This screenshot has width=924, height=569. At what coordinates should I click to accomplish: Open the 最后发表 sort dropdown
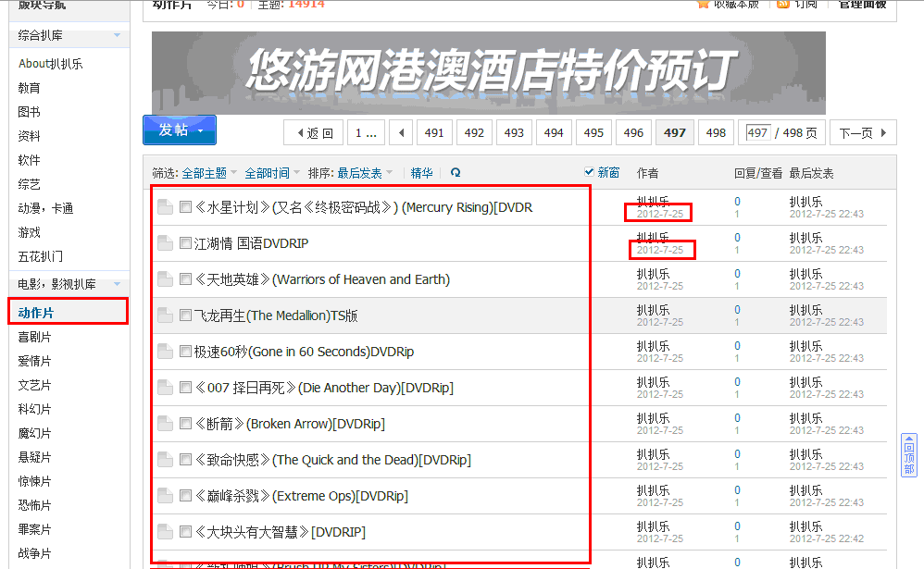click(364, 173)
